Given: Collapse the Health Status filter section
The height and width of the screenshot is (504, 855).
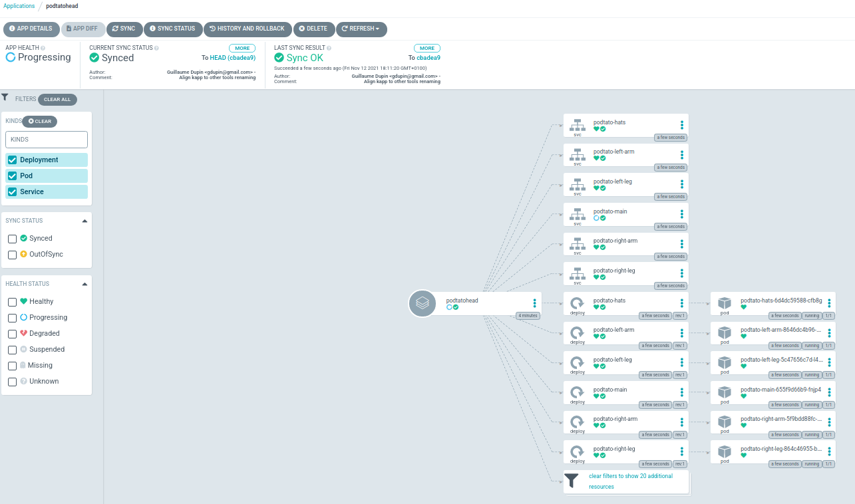Looking at the screenshot, I should pos(85,284).
